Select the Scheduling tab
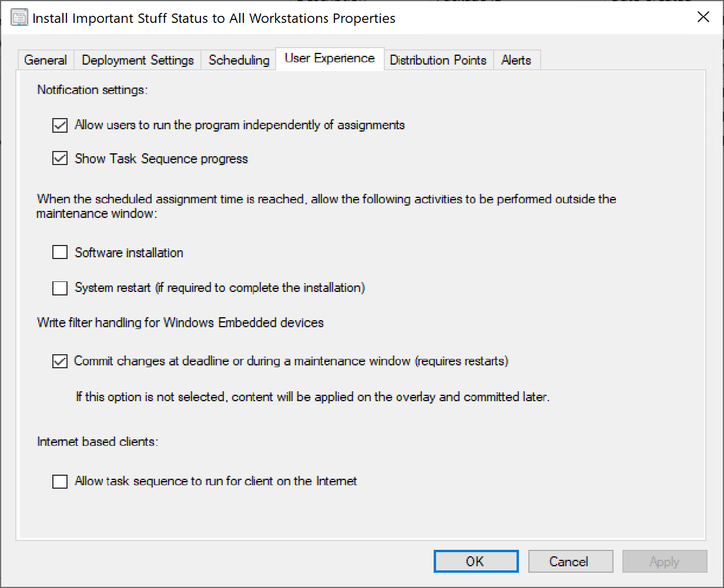Viewport: 724px width, 588px height. coord(239,59)
